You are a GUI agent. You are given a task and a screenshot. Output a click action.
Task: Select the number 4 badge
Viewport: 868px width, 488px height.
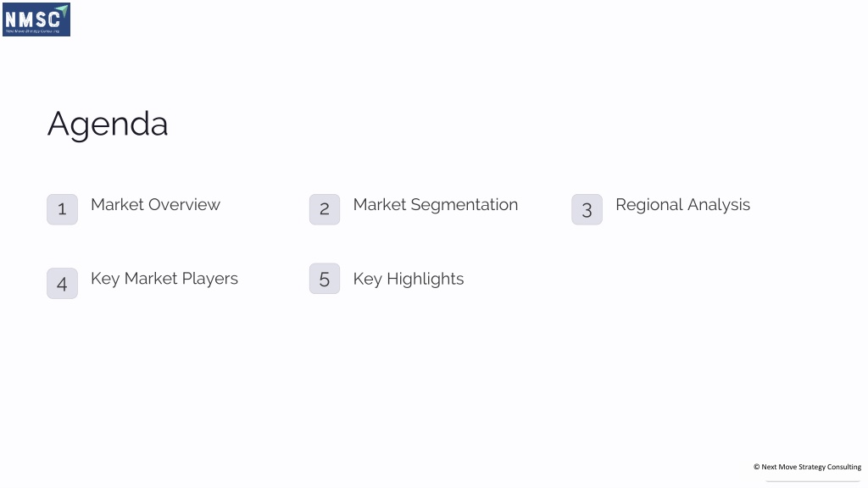(x=62, y=283)
